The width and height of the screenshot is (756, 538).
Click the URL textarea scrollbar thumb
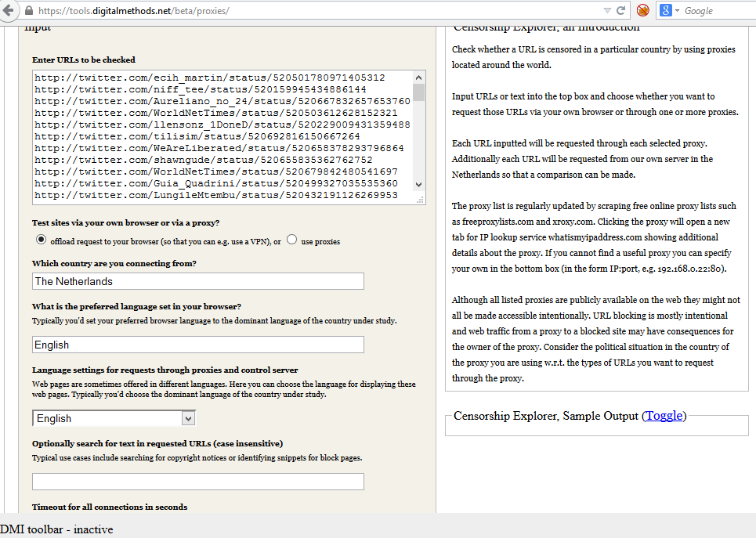point(418,92)
